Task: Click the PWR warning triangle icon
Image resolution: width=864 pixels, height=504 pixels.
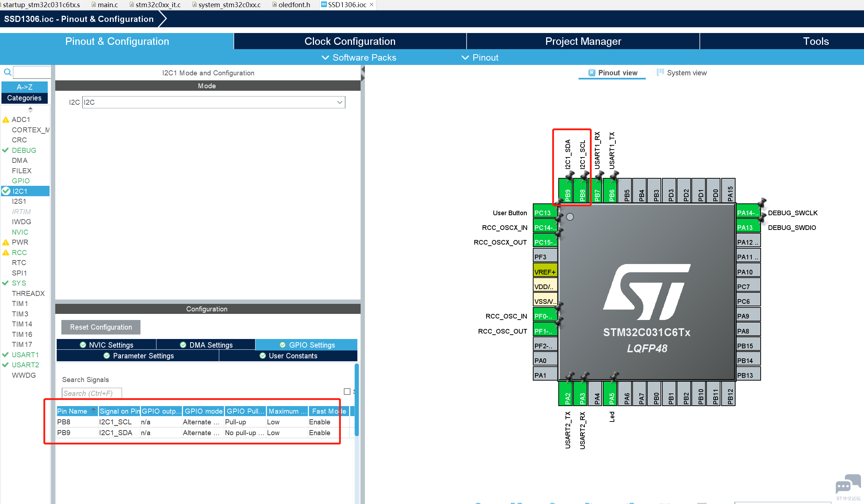Action: point(6,242)
